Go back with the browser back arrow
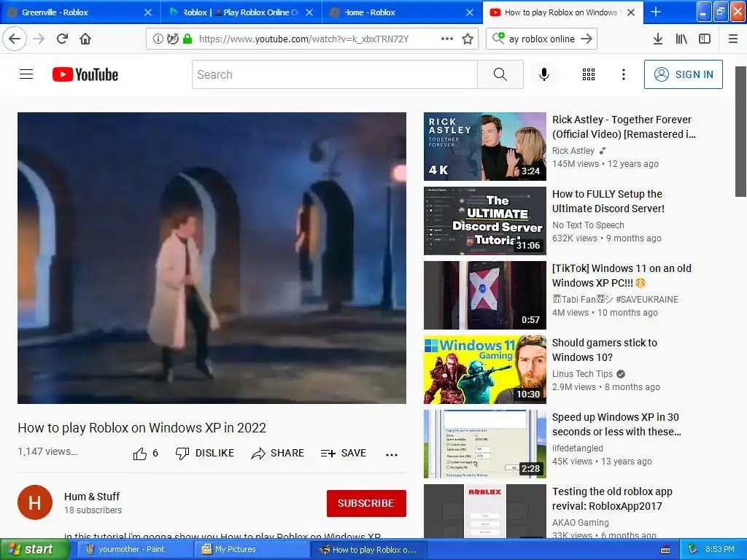Image resolution: width=747 pixels, height=560 pixels. (15, 39)
